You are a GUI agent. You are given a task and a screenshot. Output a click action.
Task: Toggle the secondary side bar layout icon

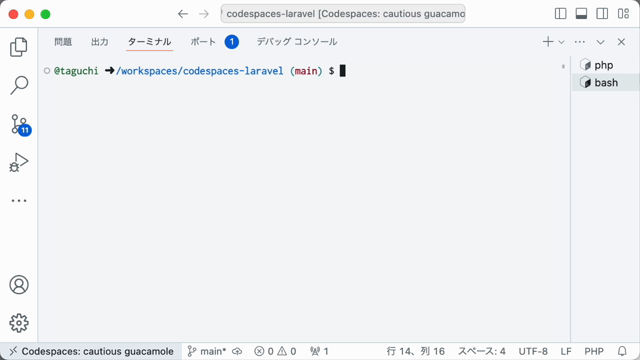602,14
